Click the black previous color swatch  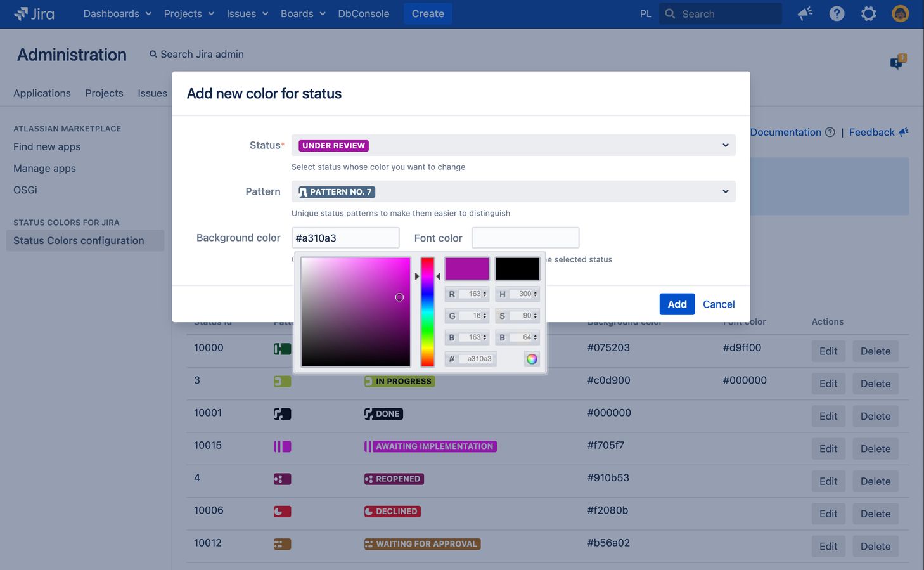pos(518,269)
